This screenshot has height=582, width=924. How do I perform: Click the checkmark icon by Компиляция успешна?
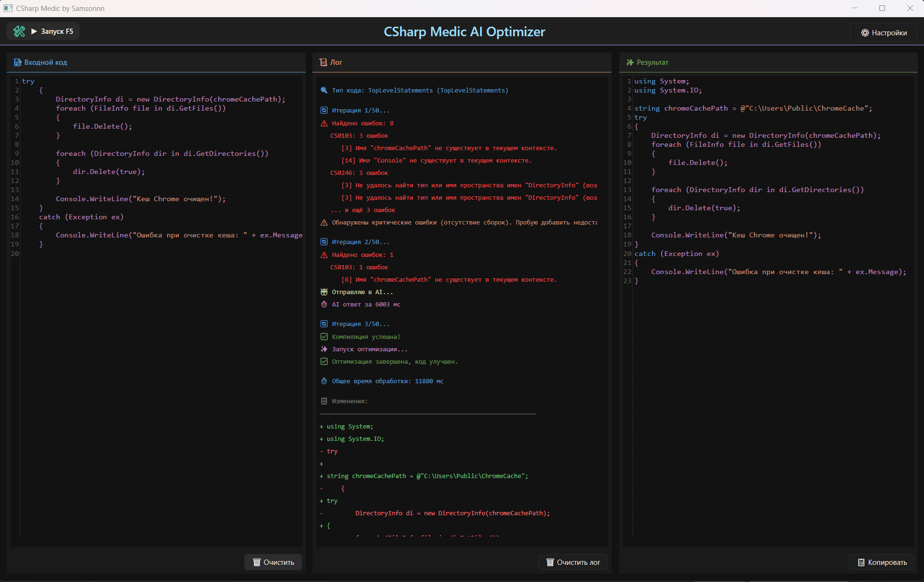click(324, 337)
